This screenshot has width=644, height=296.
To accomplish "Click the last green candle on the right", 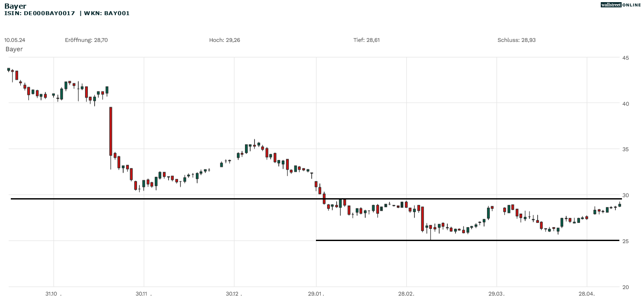I will pyautogui.click(x=619, y=205).
